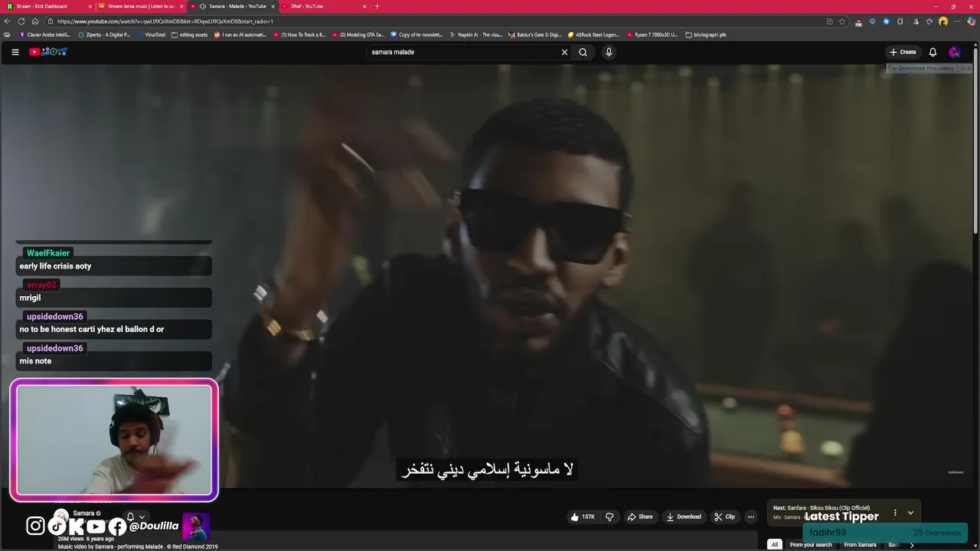Open "Baldur's Gate 3" bookmark
Viewport: 980px width, 551px height.
pyautogui.click(x=534, y=34)
